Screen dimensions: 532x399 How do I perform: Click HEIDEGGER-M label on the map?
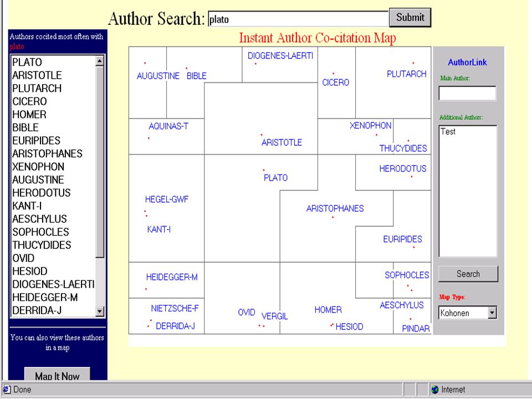coord(172,277)
